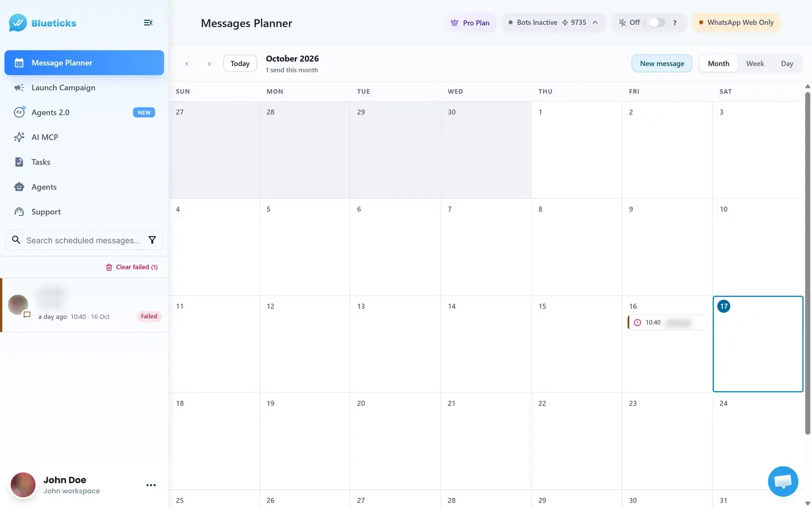Click Clear failed (1) link
Screen dimensions: 812x508
pos(132,267)
